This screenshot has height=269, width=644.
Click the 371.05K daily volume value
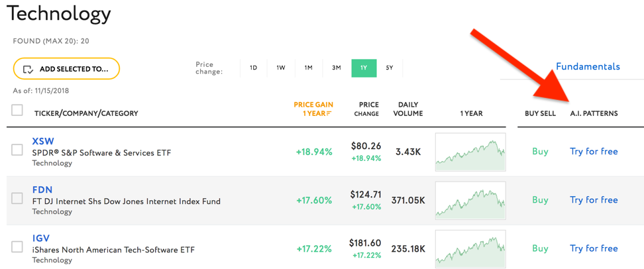[x=408, y=200]
